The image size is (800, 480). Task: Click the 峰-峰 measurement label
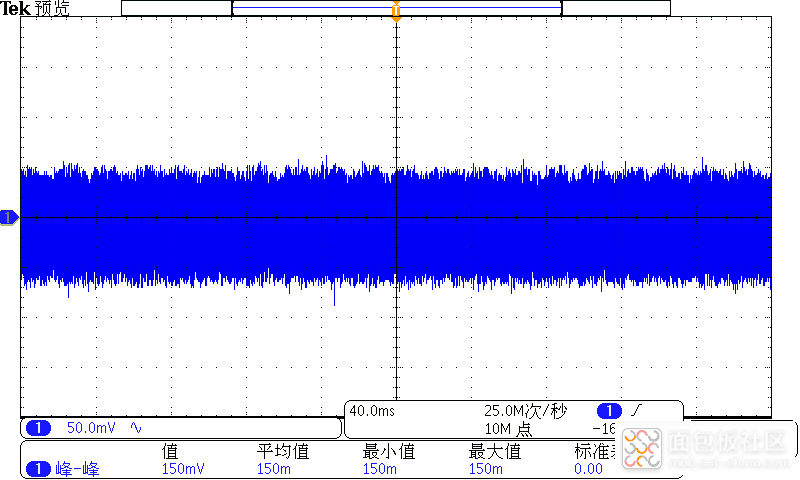pyautogui.click(x=77, y=469)
